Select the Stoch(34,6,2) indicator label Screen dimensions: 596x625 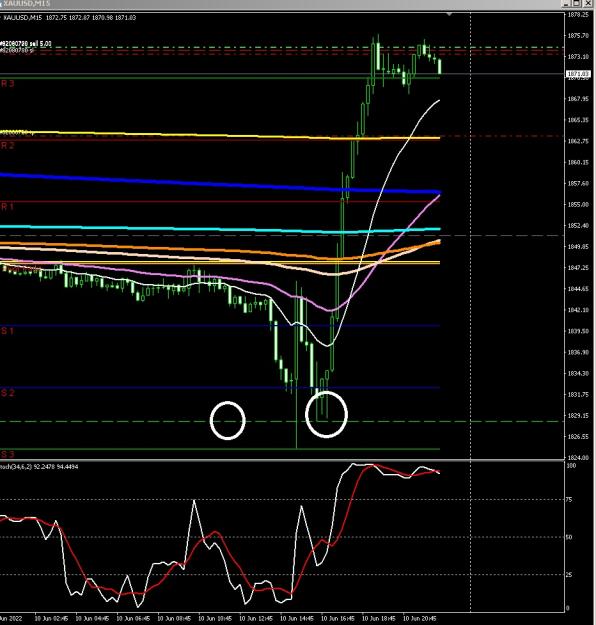coord(39,466)
